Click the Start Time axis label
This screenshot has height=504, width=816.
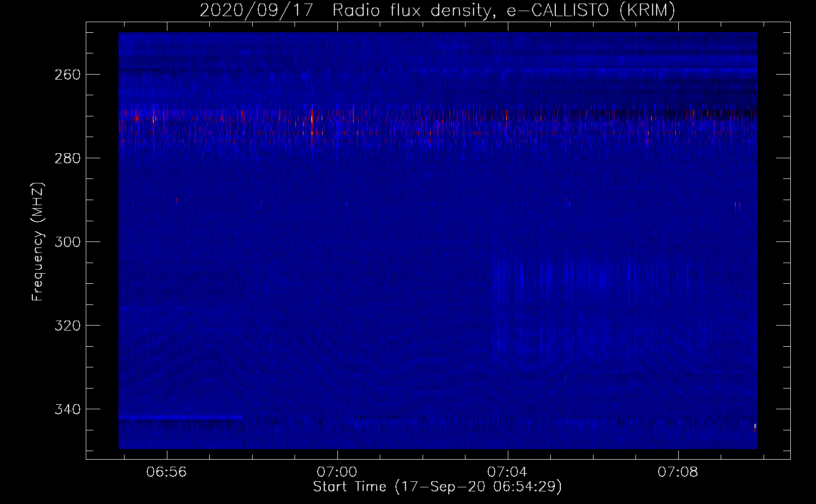[437, 487]
